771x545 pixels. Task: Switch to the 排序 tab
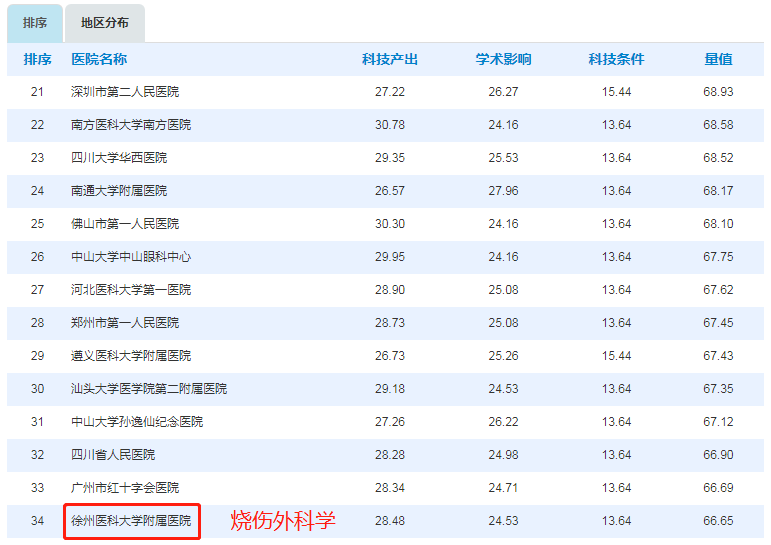click(x=35, y=23)
